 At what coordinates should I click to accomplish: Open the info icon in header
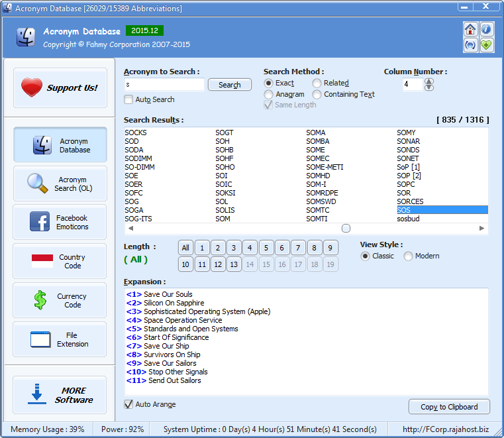click(486, 30)
